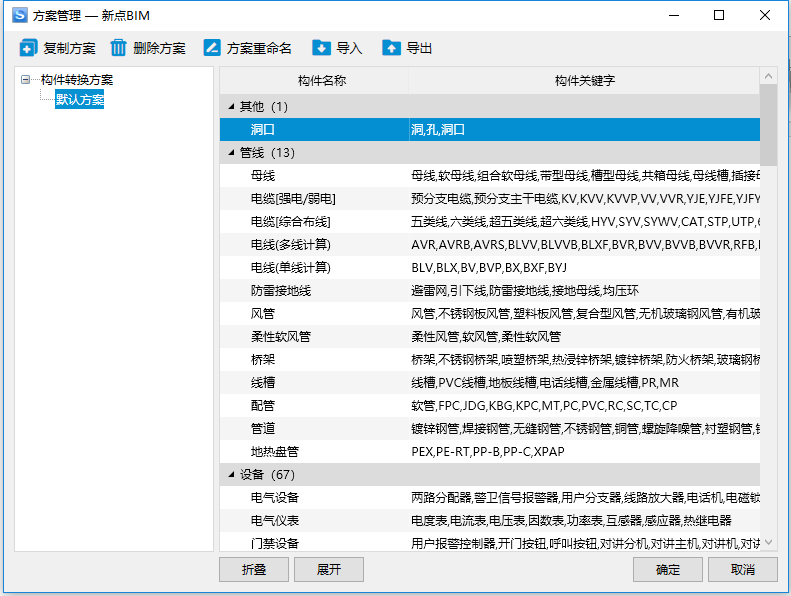Viewport: 791px width, 596px height.
Task: Collapse the 管线 (13) group
Action: [x=232, y=152]
